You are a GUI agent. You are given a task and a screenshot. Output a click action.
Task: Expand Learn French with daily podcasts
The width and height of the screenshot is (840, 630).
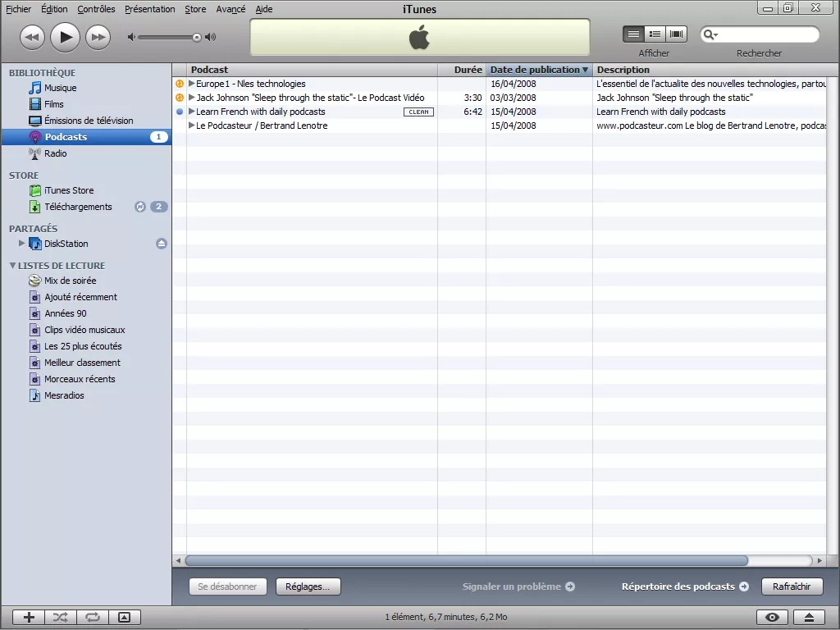[x=191, y=112]
